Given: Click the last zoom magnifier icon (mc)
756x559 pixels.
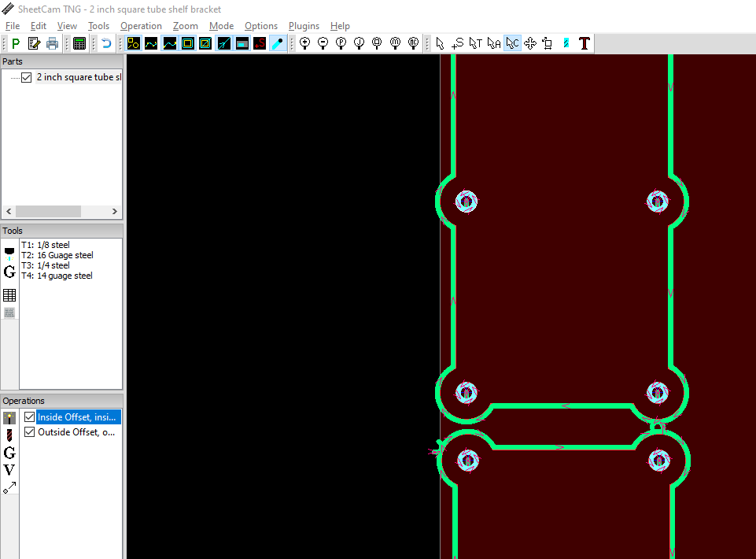Looking at the screenshot, I should pos(413,43).
